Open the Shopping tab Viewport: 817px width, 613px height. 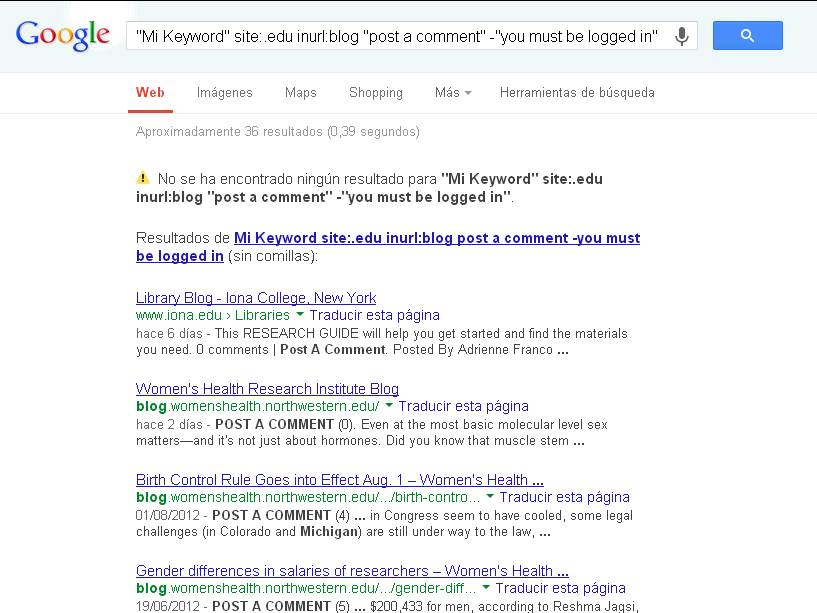coord(376,93)
